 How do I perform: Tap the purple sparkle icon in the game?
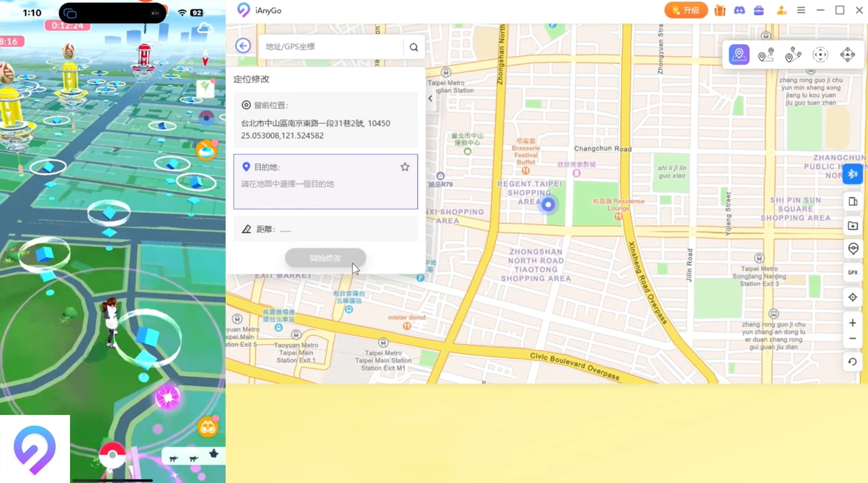pyautogui.click(x=168, y=397)
